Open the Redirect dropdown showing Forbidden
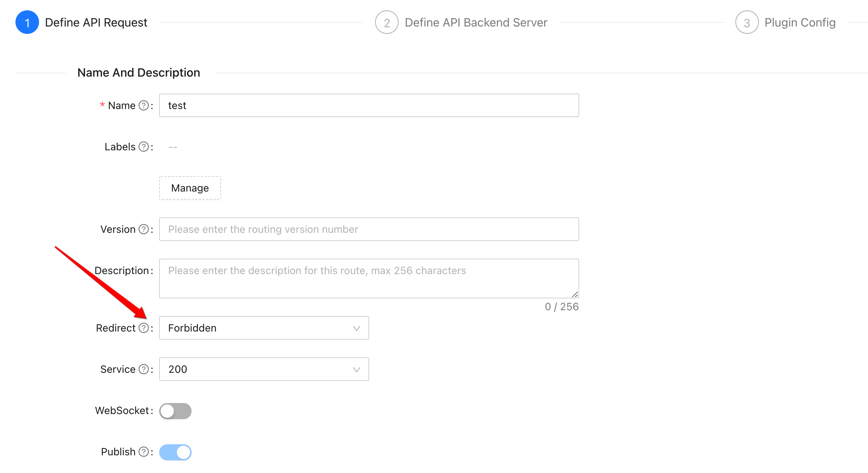 pos(264,328)
